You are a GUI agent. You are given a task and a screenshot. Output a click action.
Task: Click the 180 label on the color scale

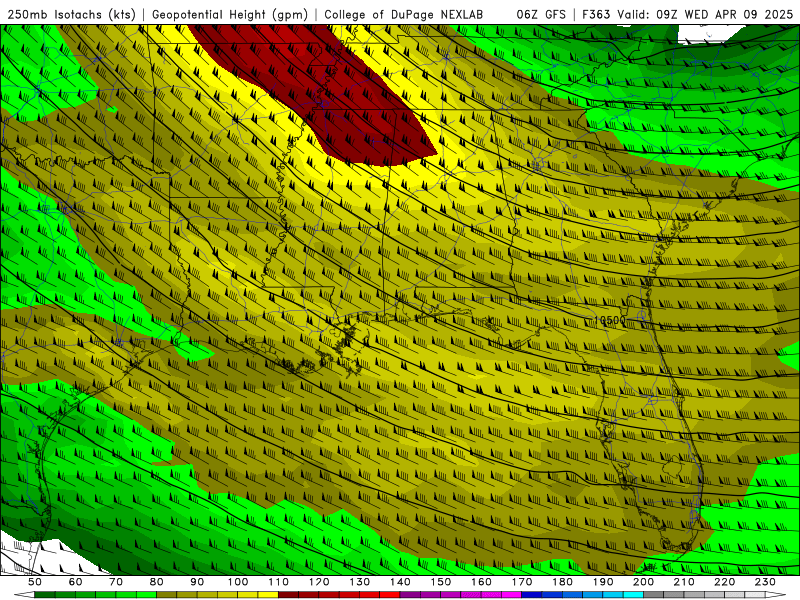(563, 582)
